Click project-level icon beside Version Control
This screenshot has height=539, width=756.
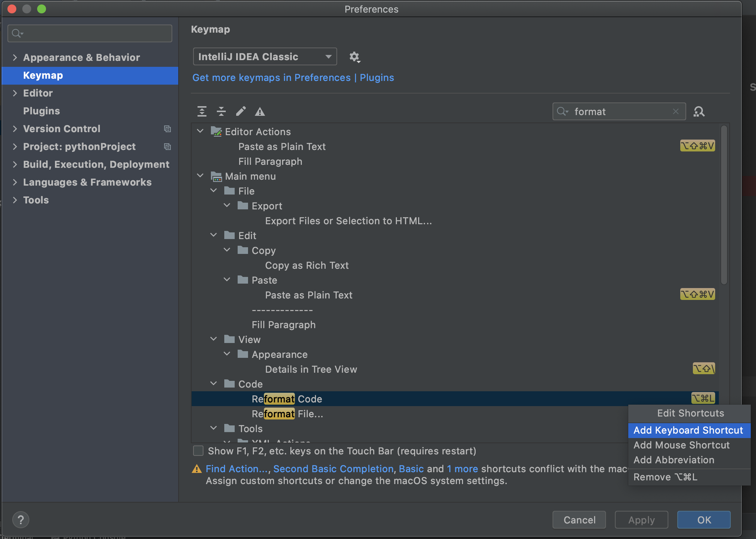coord(167,129)
